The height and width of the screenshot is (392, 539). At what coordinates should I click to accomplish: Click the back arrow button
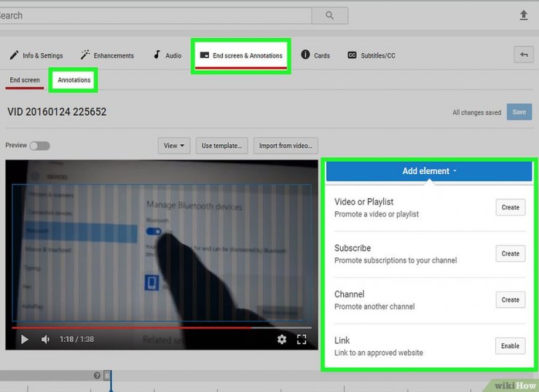click(x=522, y=55)
